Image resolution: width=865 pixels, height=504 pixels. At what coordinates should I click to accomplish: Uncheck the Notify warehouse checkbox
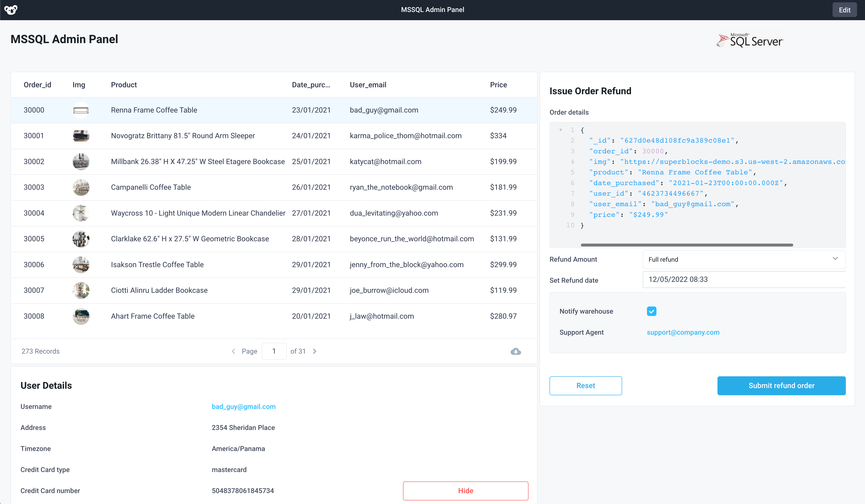pyautogui.click(x=652, y=311)
